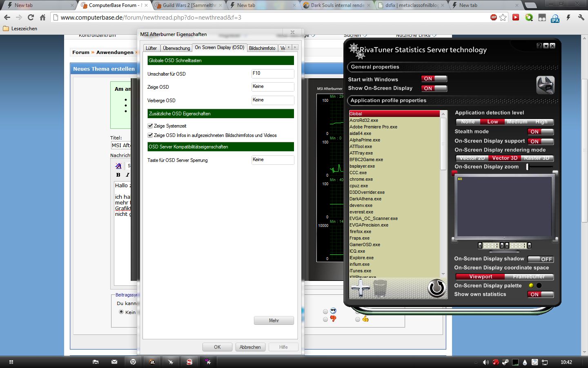Reload the page with the refresh icon
Image resolution: width=588 pixels, height=368 pixels.
(x=31, y=17)
